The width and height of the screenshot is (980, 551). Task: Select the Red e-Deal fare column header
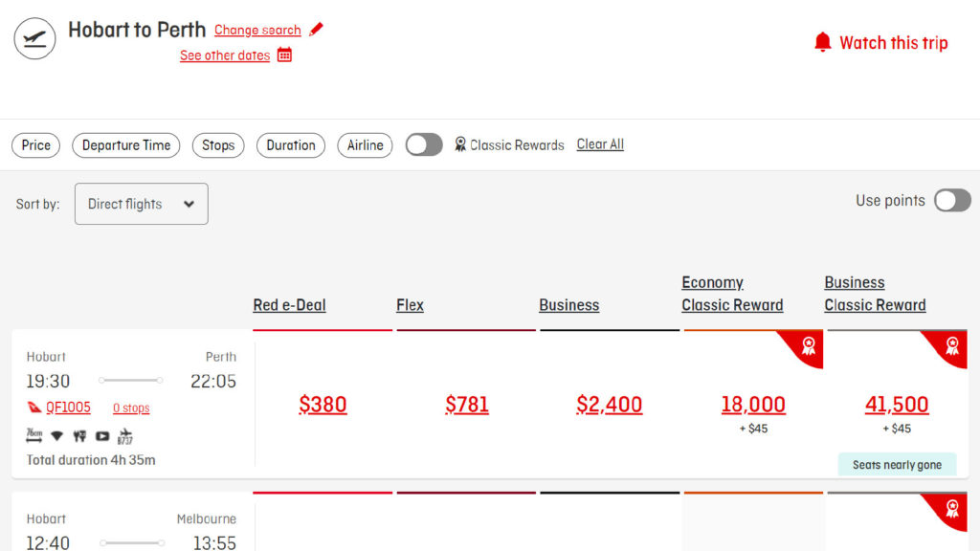pos(289,305)
